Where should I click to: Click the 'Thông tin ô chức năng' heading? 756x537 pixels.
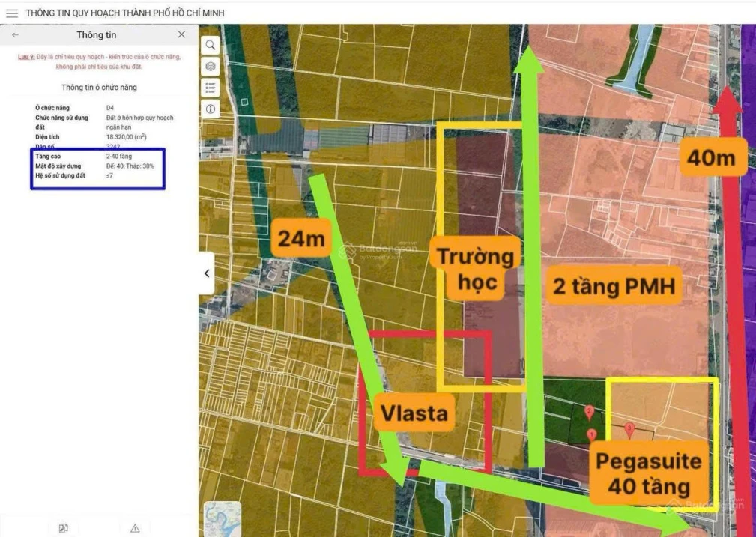tap(100, 87)
